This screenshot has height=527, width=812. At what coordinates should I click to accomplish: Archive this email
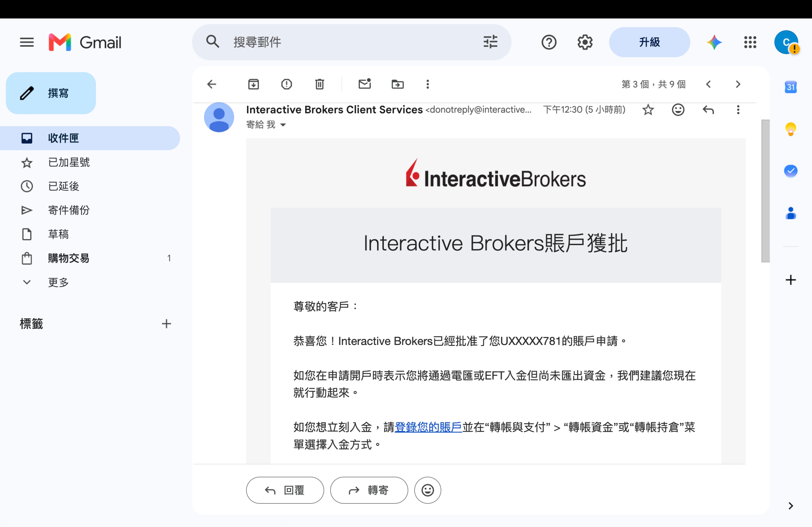pos(253,84)
